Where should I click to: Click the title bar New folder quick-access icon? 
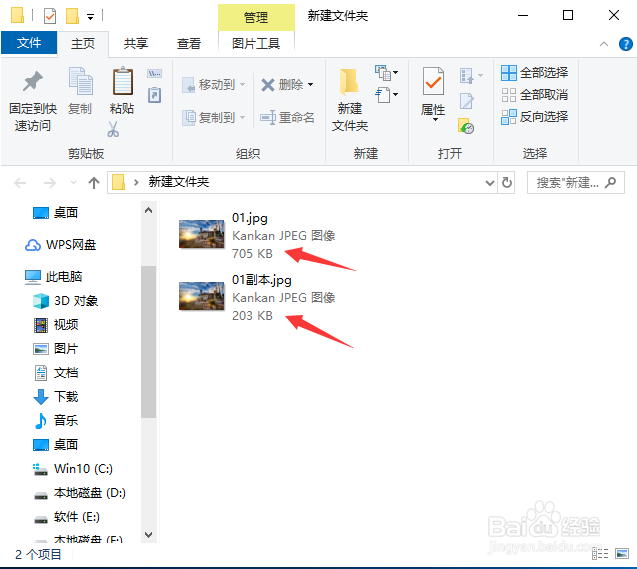pos(72,16)
